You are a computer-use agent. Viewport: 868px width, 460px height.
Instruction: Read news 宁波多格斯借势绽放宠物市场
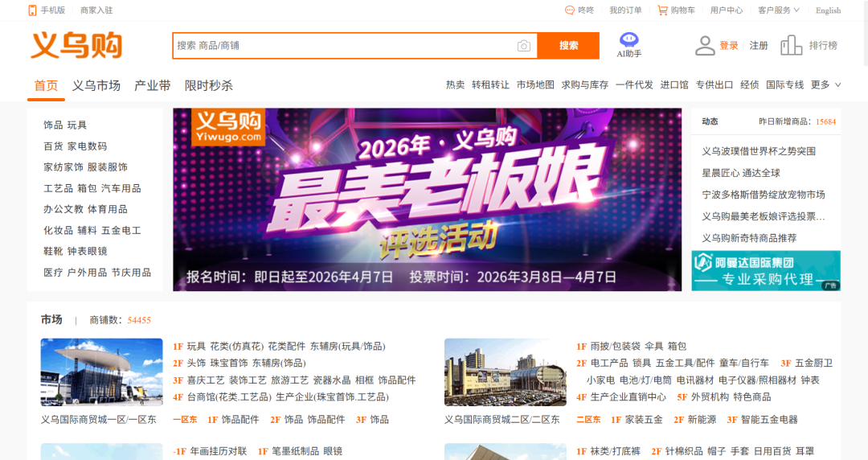tap(764, 195)
